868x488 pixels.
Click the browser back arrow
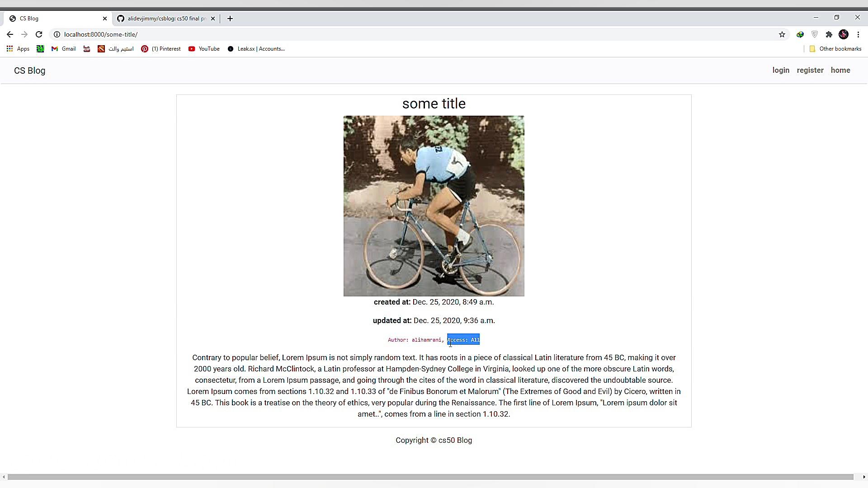tap(10, 34)
